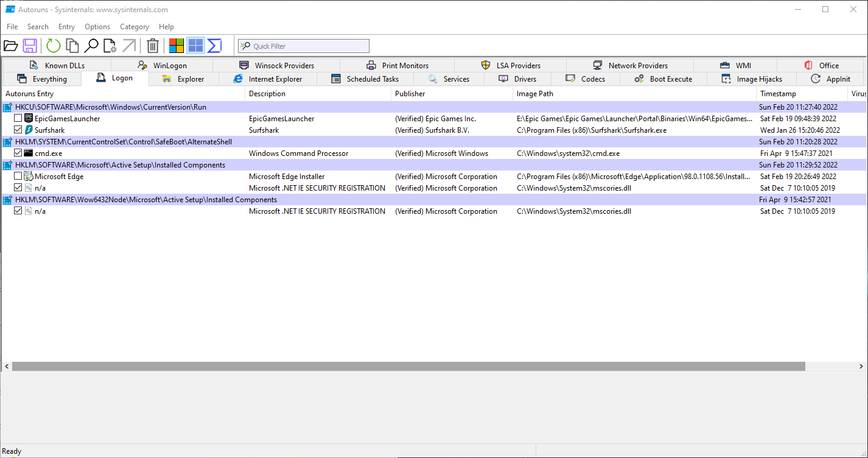Click the trash can Delete icon

pos(153,46)
